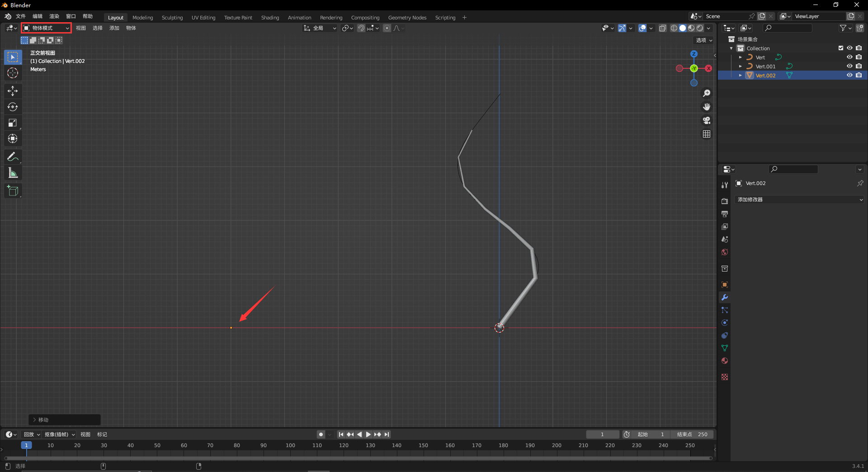Pick the Annotate pencil tool

coord(13,157)
